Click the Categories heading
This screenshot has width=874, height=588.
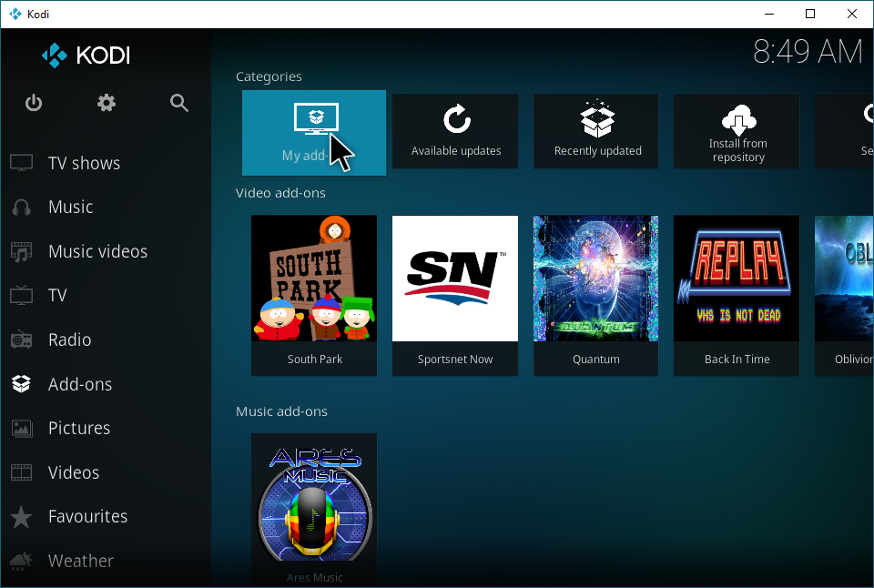coord(269,76)
